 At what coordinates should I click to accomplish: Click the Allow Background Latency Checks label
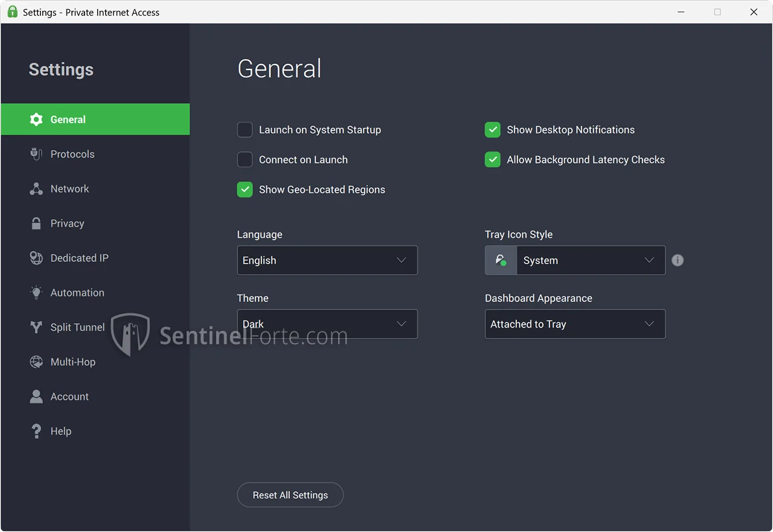point(586,159)
